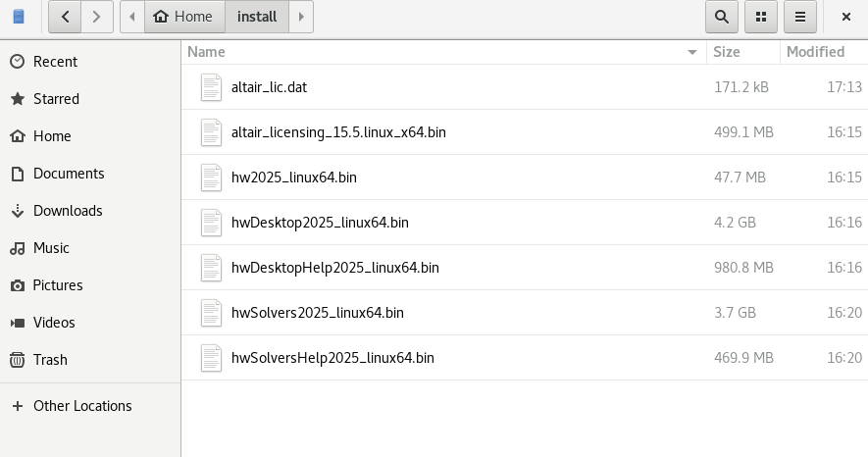The width and height of the screenshot is (868, 457).
Task: Click the search magnifier icon
Action: [x=721, y=17]
